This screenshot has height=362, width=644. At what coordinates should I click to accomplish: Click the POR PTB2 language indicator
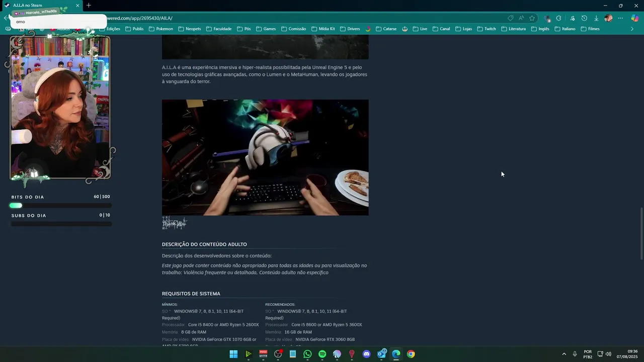pos(588,354)
